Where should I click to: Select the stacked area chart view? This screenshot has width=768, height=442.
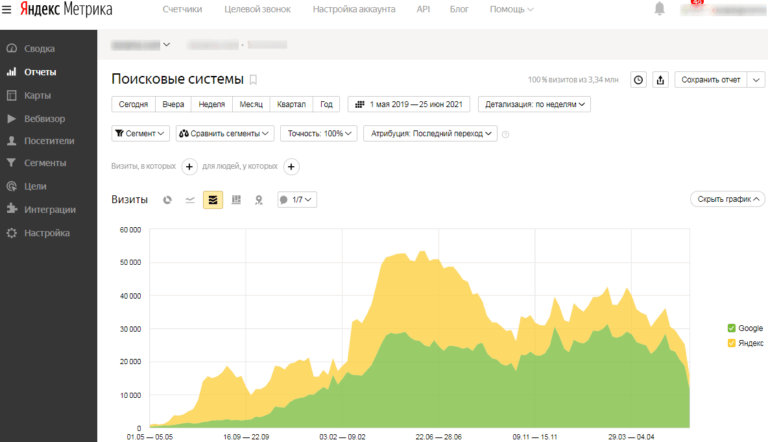point(213,199)
